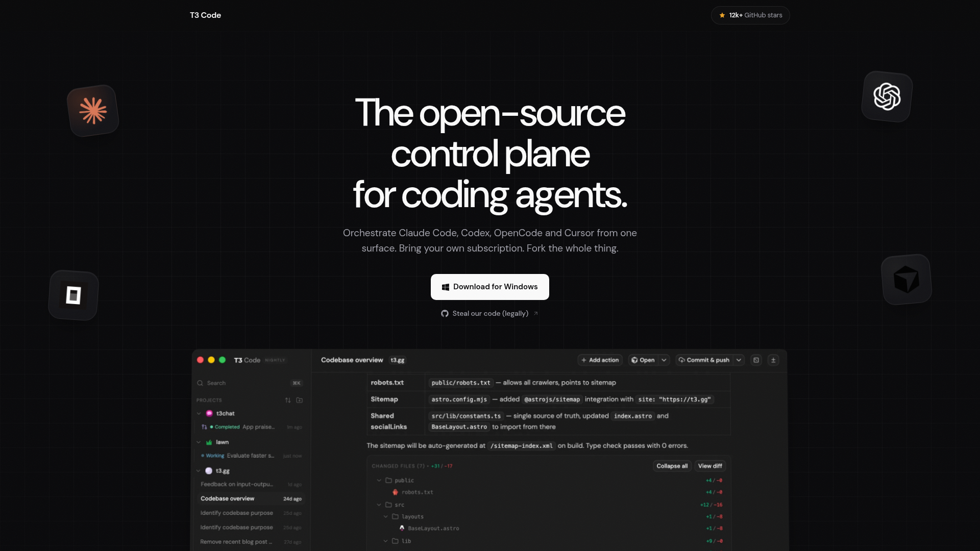Expand the Open button dropdown arrow

[x=664, y=360]
